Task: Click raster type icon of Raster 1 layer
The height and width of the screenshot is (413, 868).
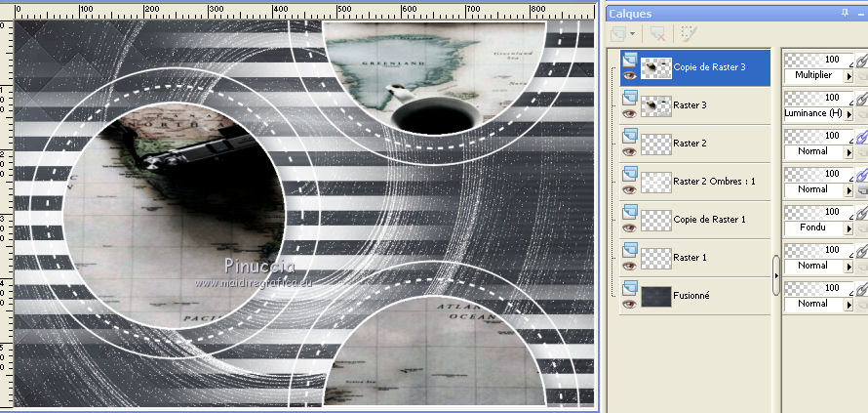Action: coord(629,250)
